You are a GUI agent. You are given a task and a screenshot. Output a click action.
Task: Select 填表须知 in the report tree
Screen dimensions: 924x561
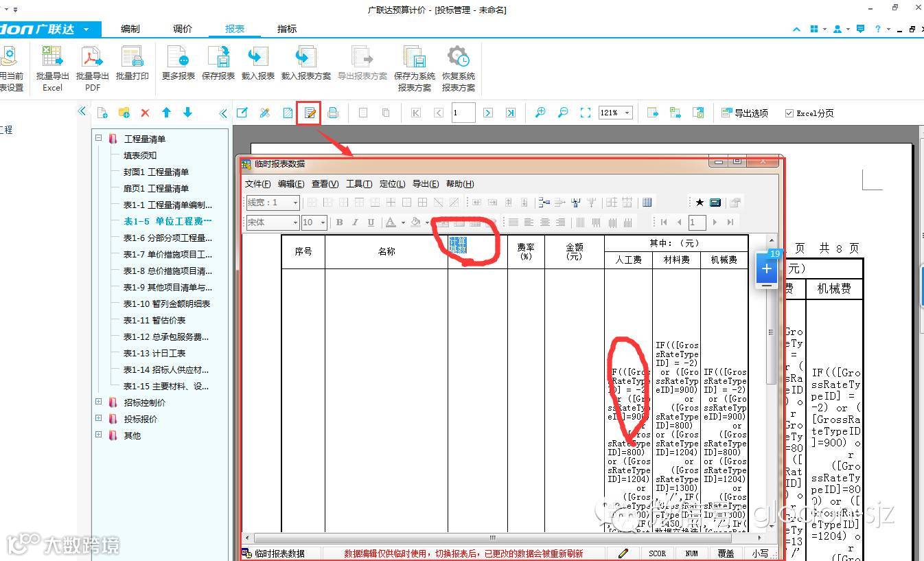click(140, 155)
